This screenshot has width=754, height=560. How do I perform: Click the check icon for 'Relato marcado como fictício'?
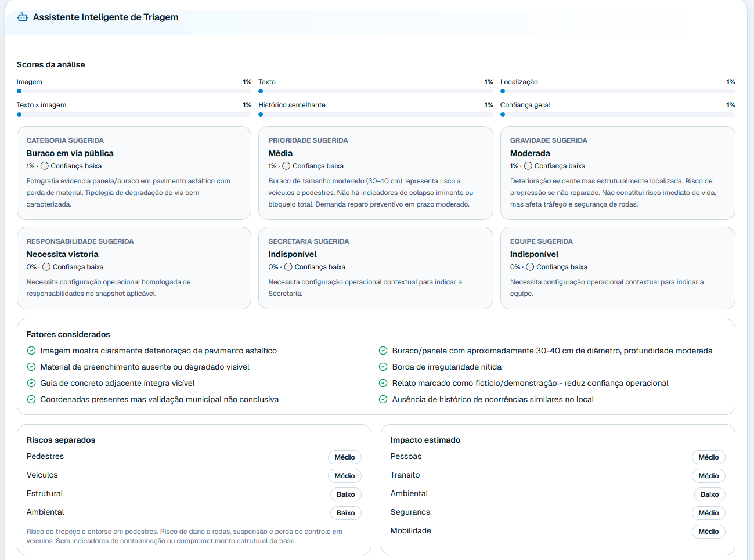coord(383,383)
